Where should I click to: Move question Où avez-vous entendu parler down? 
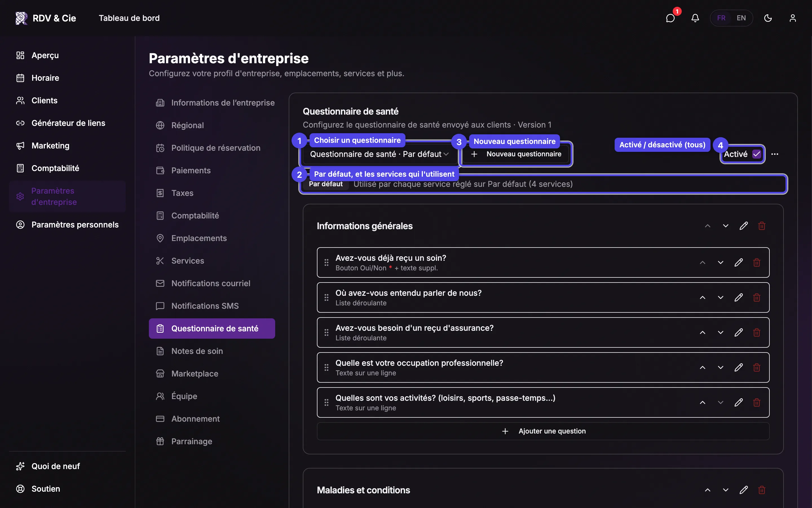pos(720,297)
